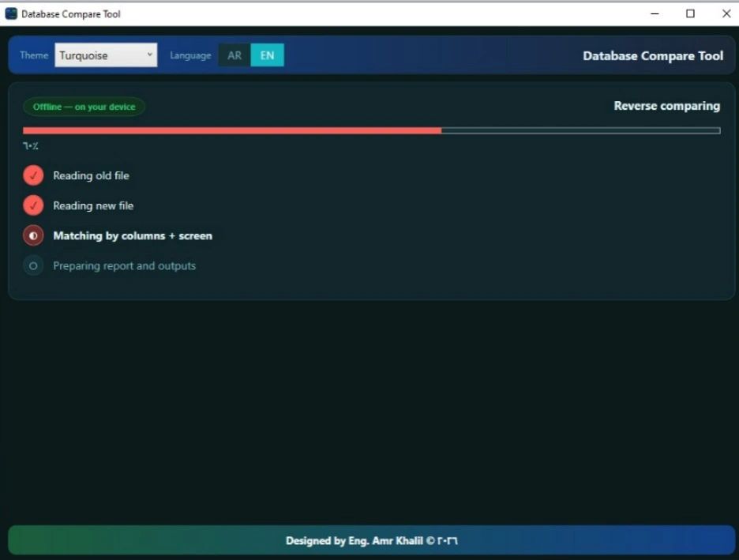The width and height of the screenshot is (739, 560).
Task: Click the Offline — on your device badge
Action: (x=84, y=107)
